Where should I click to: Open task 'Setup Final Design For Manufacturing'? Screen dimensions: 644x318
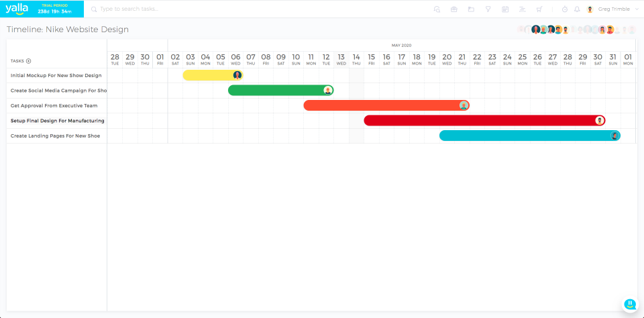(57, 121)
